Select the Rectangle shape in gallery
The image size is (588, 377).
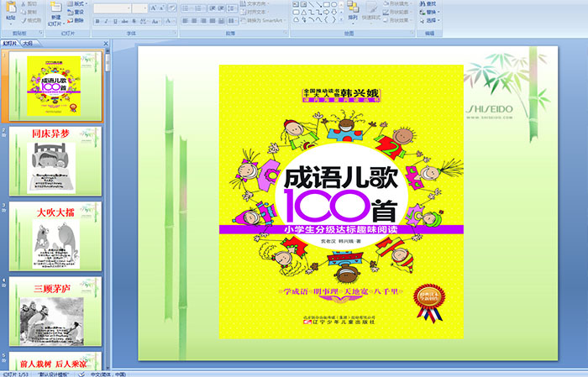click(326, 4)
